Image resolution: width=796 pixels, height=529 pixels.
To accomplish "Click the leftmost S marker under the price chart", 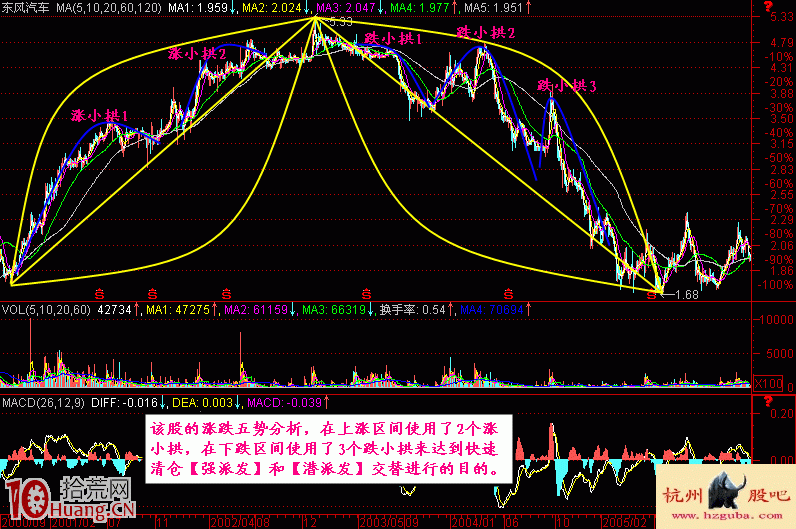I will (x=100, y=294).
